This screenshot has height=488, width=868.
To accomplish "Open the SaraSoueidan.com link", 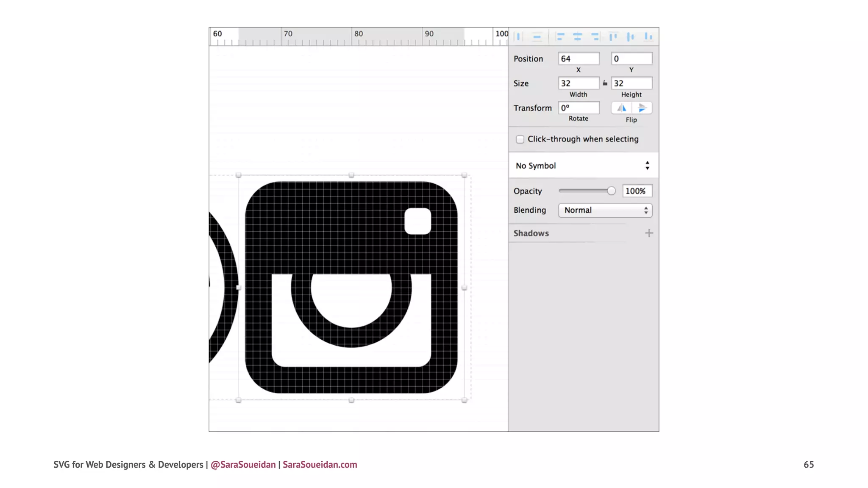I will [x=320, y=465].
